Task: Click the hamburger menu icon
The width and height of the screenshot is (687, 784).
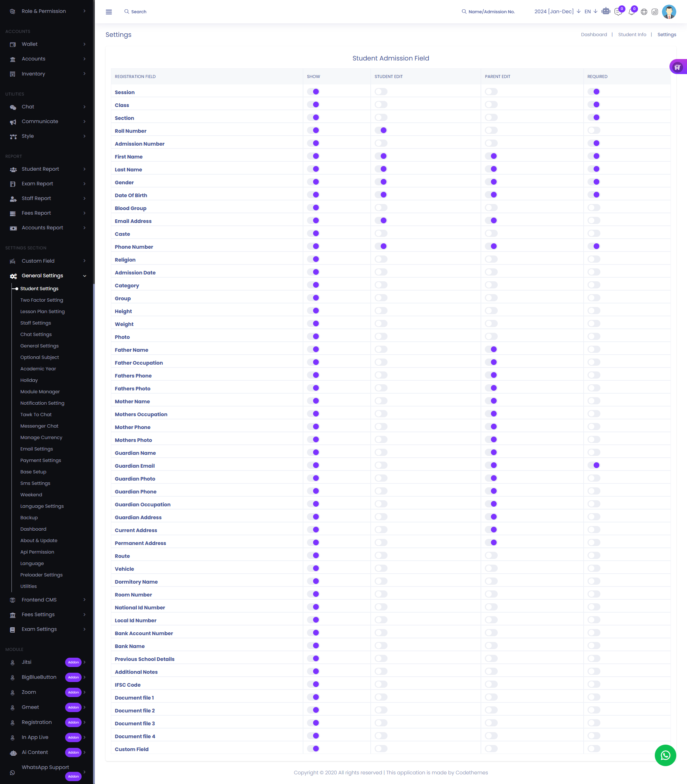Action: [109, 12]
